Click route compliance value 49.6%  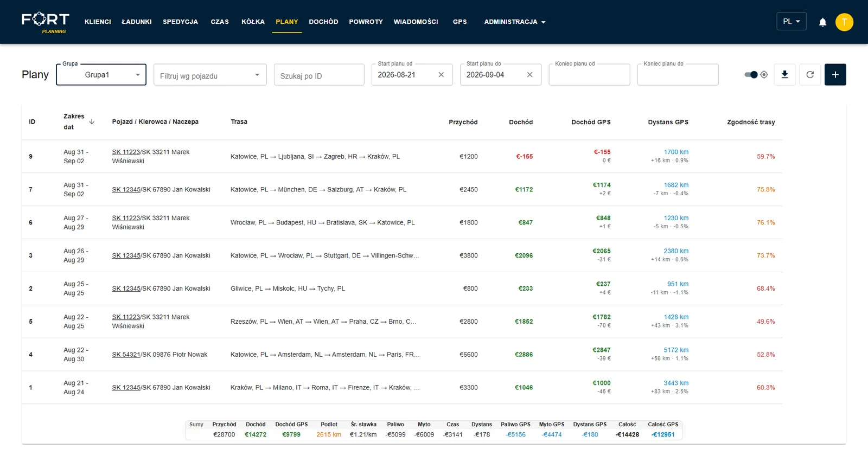[766, 322]
